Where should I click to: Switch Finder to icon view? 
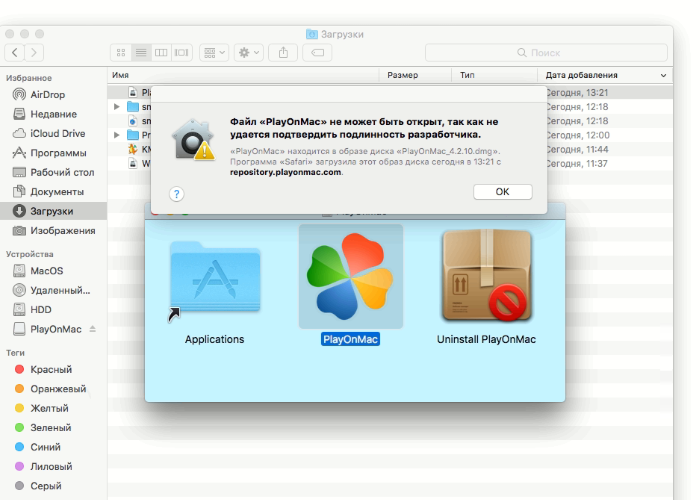coord(121,53)
